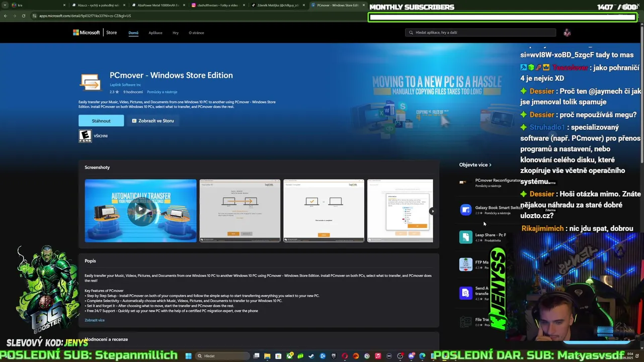Open the Laplink Software Inc publisher link
The width and height of the screenshot is (644, 362).
click(x=125, y=85)
